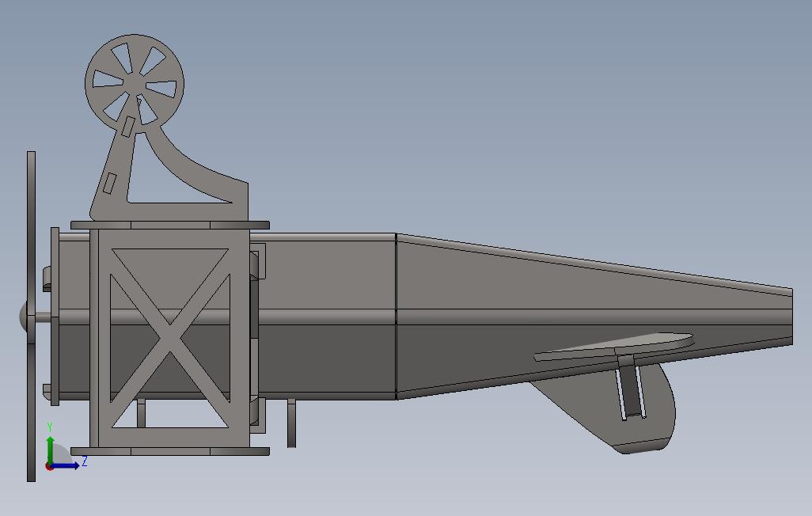The width and height of the screenshot is (812, 516).
Task: Click the top wing plate above the frame
Action: [x=170, y=226]
